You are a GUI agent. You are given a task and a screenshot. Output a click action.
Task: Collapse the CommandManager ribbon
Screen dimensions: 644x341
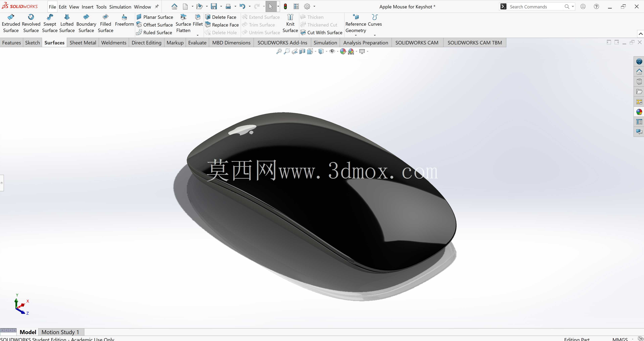pos(641,34)
